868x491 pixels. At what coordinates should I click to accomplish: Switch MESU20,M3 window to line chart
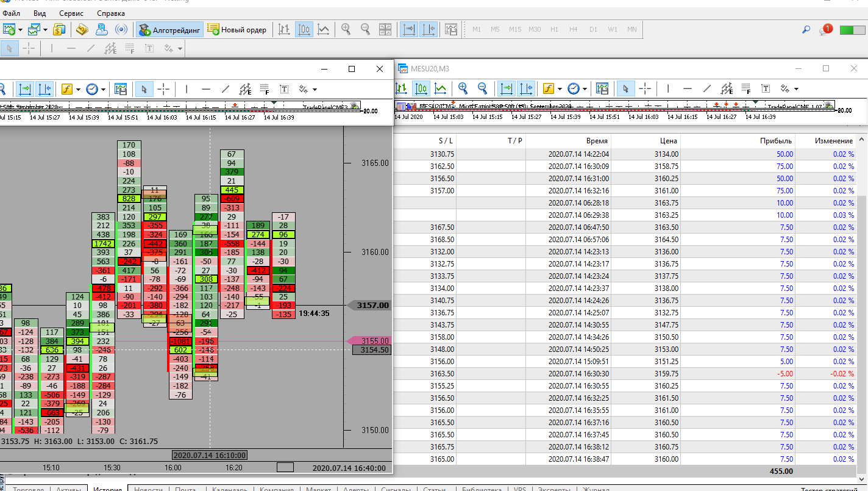coord(440,88)
